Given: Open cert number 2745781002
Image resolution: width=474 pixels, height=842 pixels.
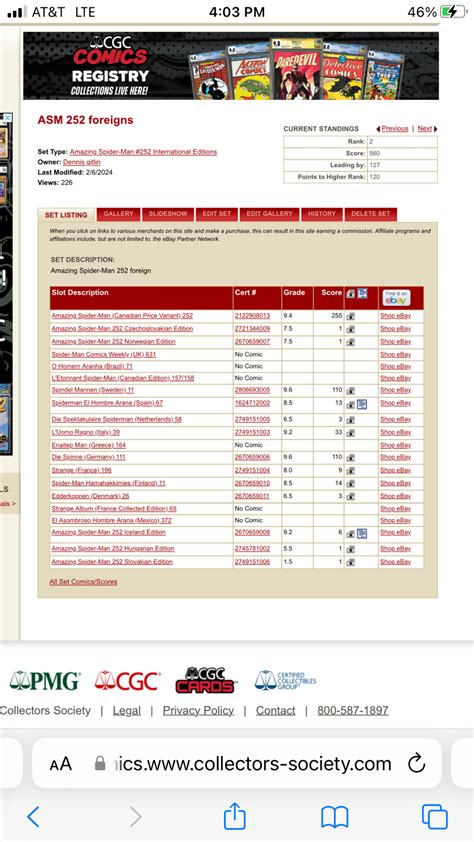Looking at the screenshot, I should click(x=252, y=549).
